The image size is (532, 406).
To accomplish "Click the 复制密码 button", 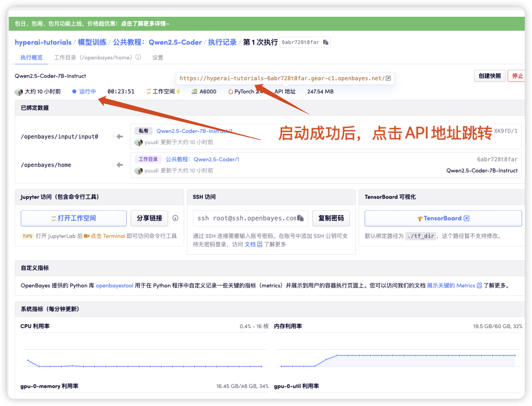I will coord(331,218).
